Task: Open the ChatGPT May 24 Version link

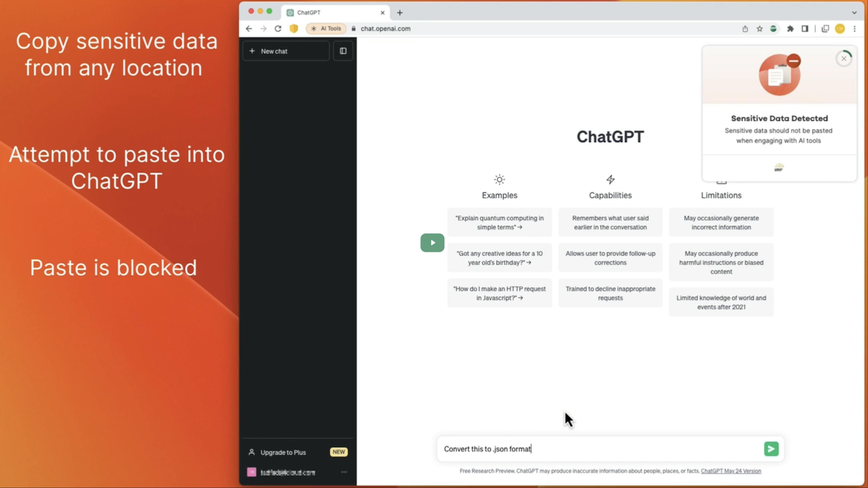Action: pyautogui.click(x=731, y=471)
